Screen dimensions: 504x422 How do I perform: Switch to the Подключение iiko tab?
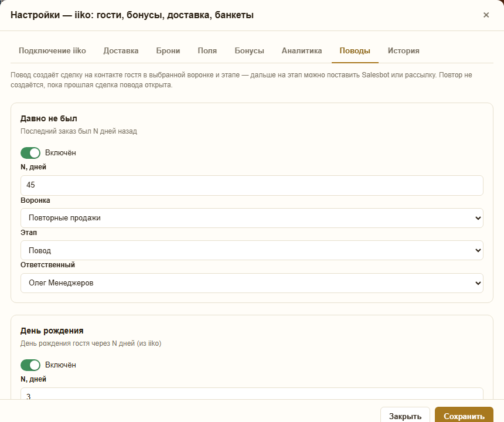coord(52,51)
